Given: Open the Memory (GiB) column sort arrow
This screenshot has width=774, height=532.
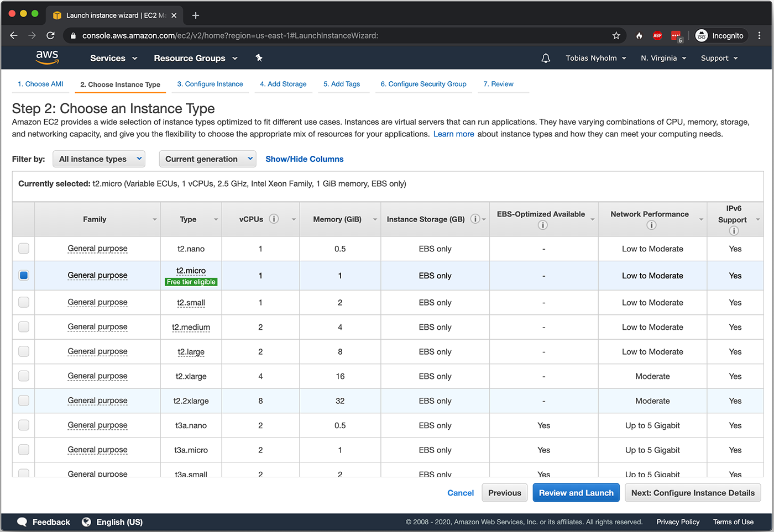Looking at the screenshot, I should [375, 219].
